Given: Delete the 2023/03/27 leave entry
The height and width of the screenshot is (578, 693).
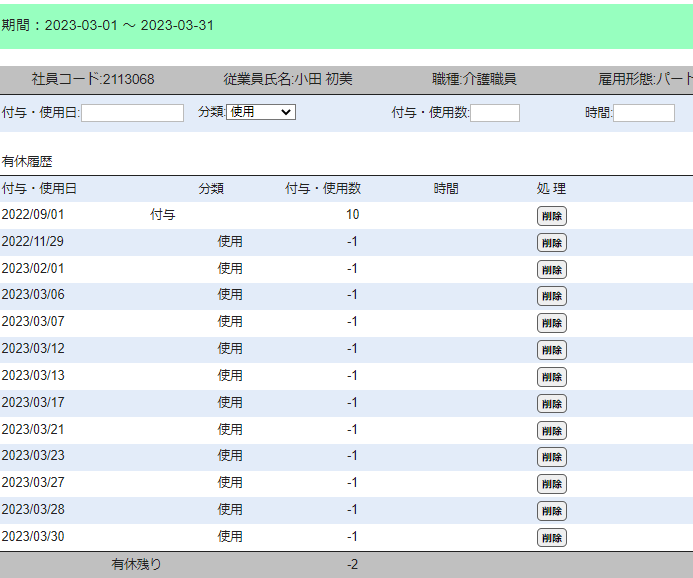Looking at the screenshot, I should [x=551, y=484].
